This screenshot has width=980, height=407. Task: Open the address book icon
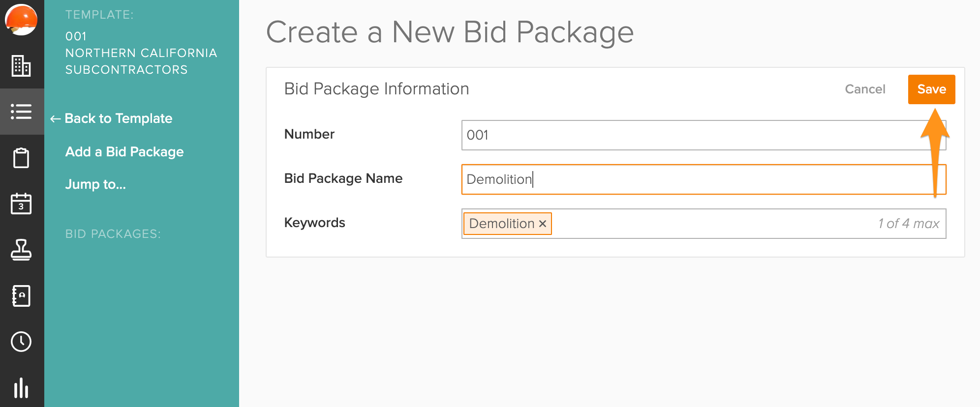click(x=21, y=296)
